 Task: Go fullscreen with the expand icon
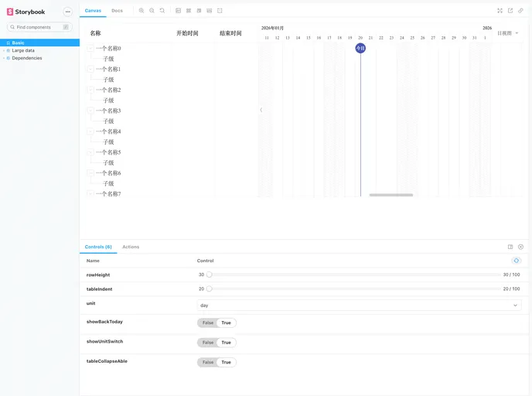point(500,11)
